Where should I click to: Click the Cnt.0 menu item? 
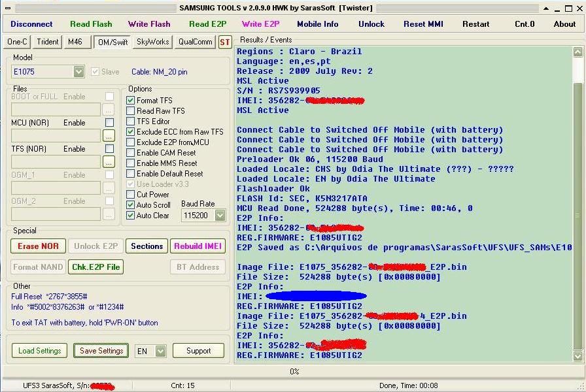pyautogui.click(x=525, y=24)
